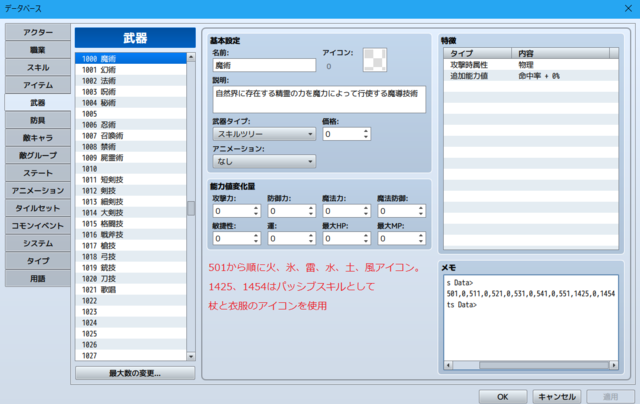Click the 最大HP value field
Image resolution: width=640 pixels, height=404 pixels.
[x=346, y=238]
